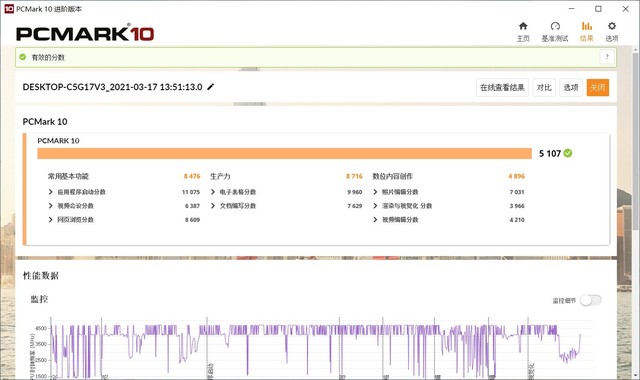Select the 结果 results bar-chart icon
640x380 pixels.
click(587, 26)
